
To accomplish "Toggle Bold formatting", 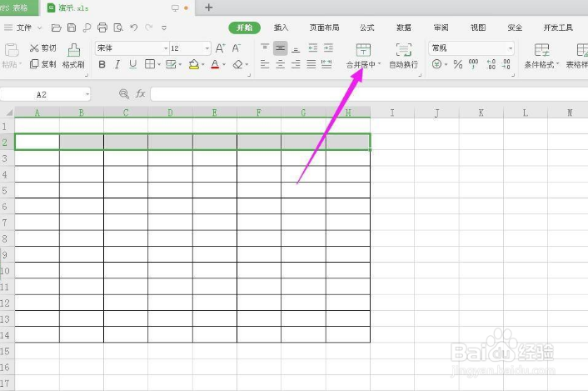I will pyautogui.click(x=102, y=64).
